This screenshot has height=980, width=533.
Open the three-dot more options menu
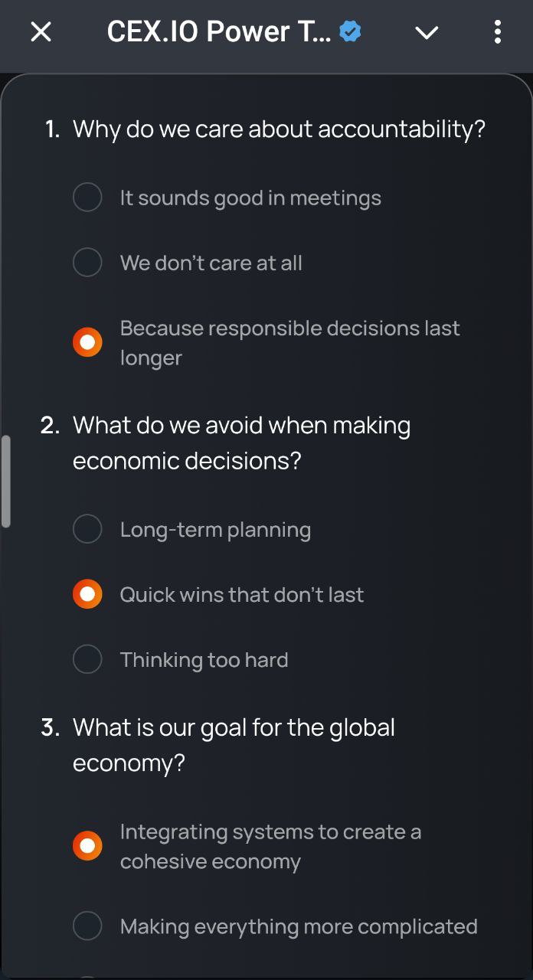pos(498,32)
